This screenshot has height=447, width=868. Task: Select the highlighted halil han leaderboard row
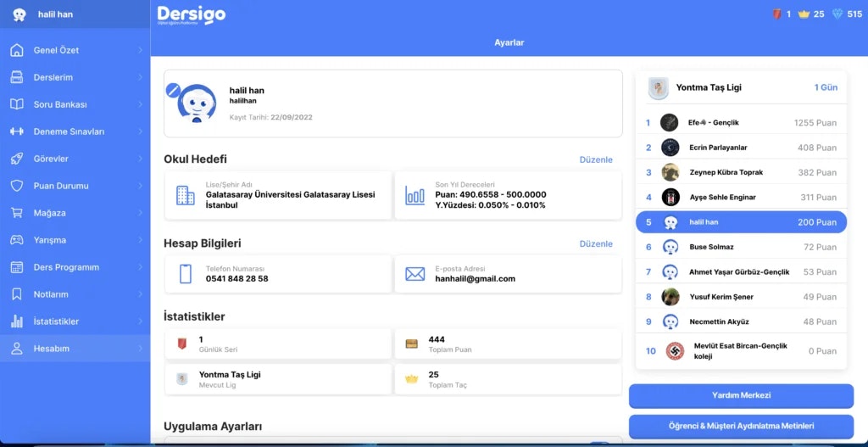pos(741,222)
